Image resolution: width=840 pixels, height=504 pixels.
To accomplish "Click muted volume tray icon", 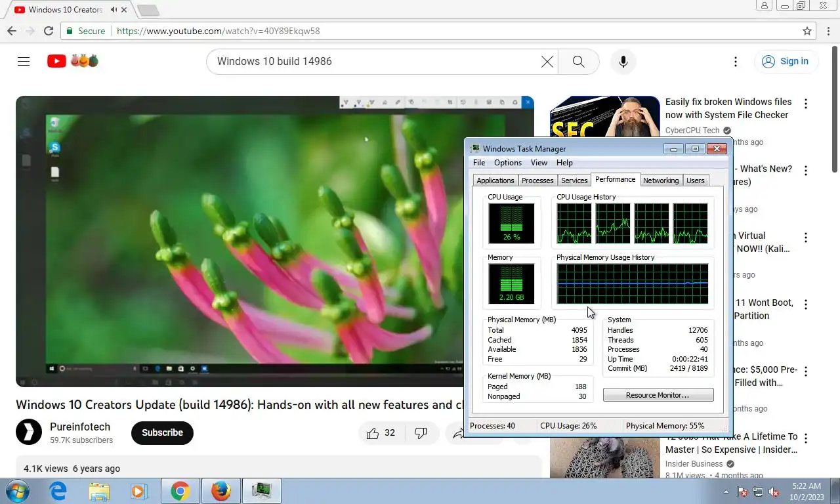I will click(774, 492).
